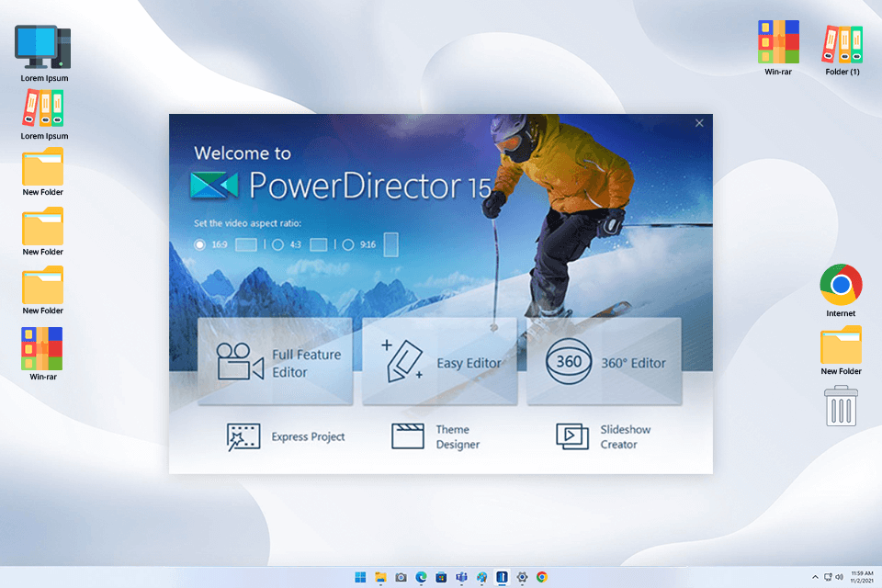
Task: Expand the system tray hidden icons chevron
Action: point(815,577)
